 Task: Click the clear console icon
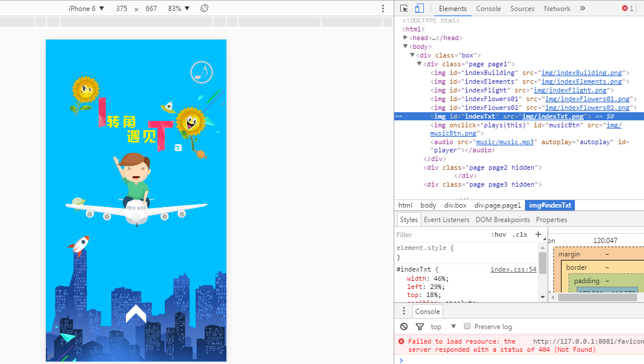(404, 327)
